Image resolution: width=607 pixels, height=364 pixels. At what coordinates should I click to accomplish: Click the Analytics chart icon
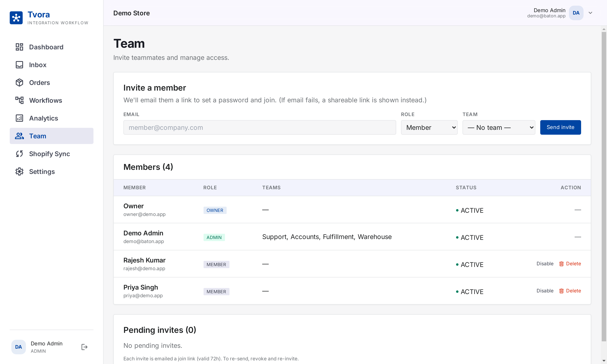(19, 118)
